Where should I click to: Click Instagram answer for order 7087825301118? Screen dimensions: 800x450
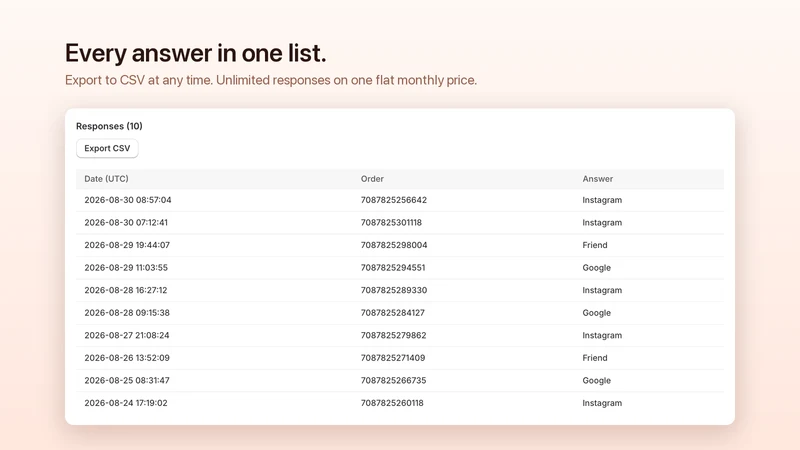tap(602, 223)
